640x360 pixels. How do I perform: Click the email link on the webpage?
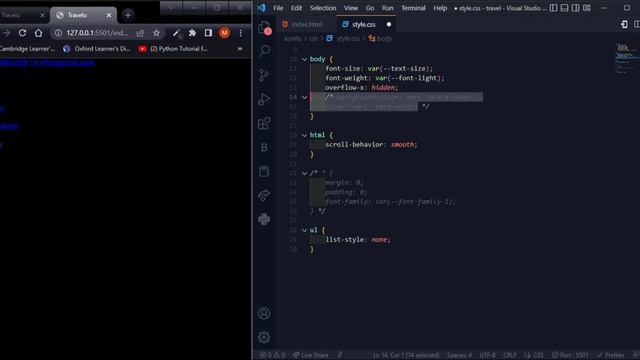pos(47,63)
